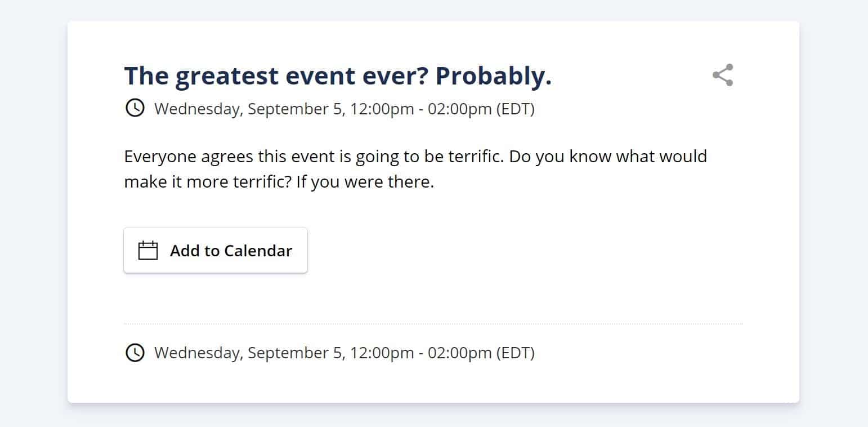The height and width of the screenshot is (427, 868).
Task: Click "Wednesday" in the lower date line
Action: tap(198, 353)
